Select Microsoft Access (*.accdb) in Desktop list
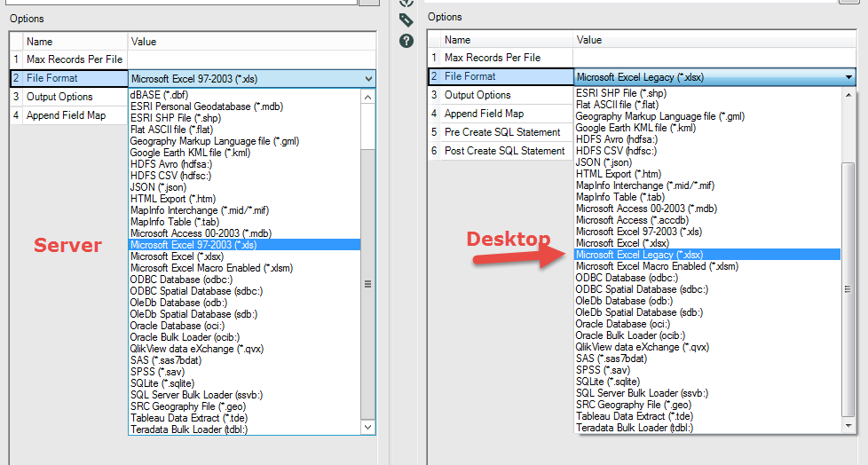 [632, 220]
